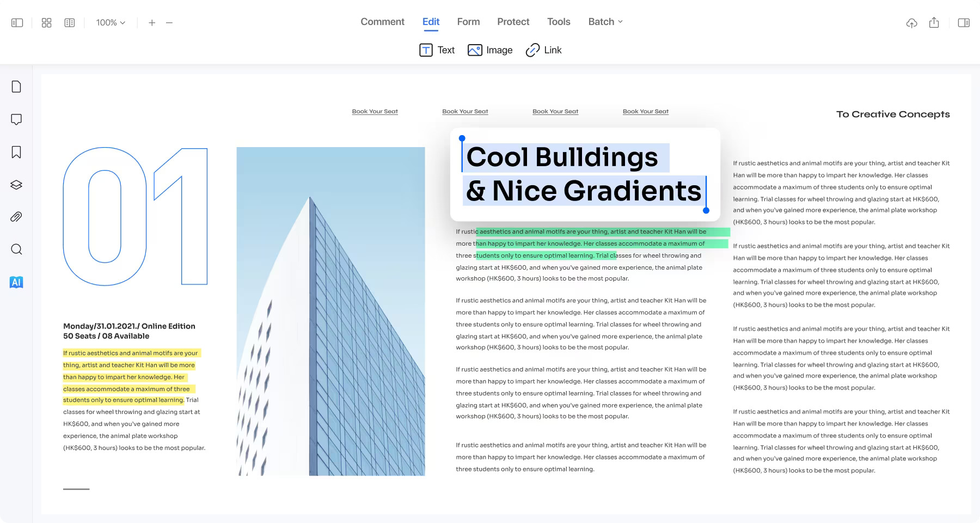Launch the AI assistant icon
Image resolution: width=980 pixels, height=523 pixels.
point(16,282)
